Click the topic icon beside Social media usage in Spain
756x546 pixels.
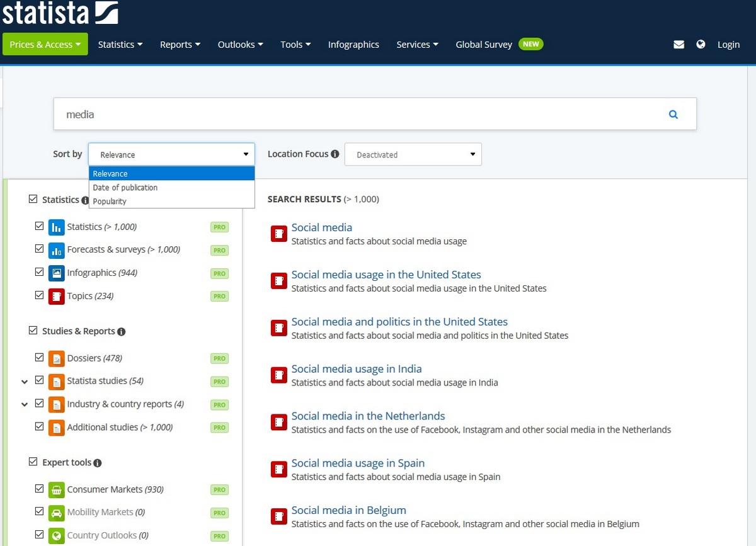279,470
